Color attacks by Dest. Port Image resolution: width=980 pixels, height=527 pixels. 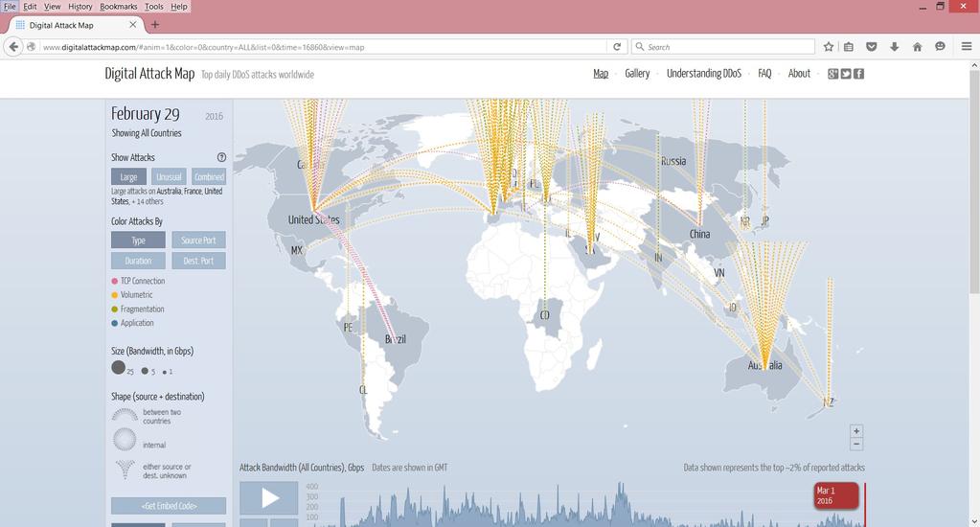coord(198,261)
